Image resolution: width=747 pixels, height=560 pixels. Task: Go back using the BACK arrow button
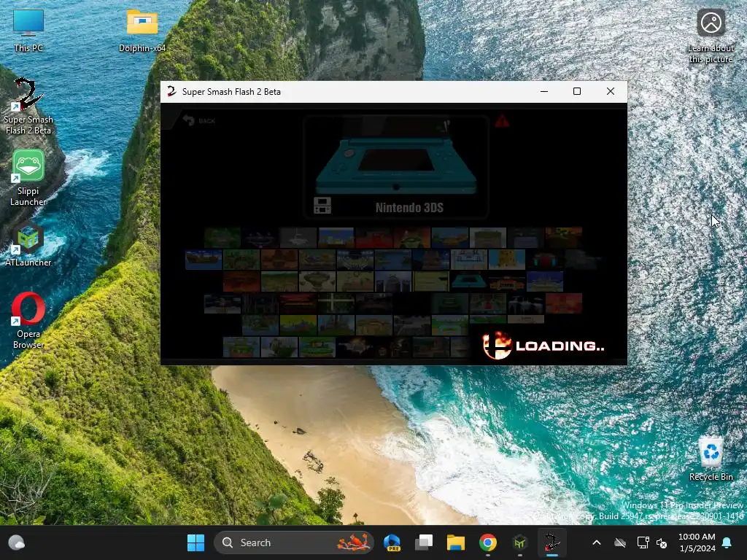pos(198,120)
